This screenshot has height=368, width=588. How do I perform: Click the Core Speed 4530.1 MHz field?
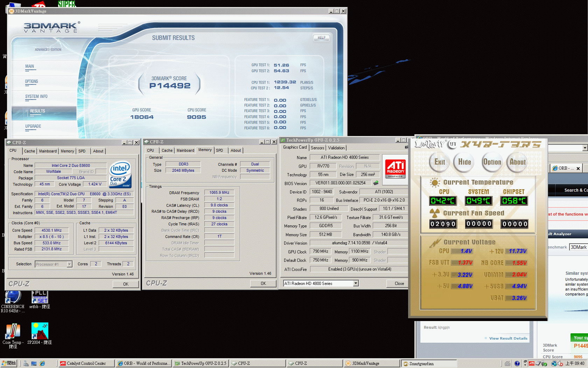[x=51, y=230]
